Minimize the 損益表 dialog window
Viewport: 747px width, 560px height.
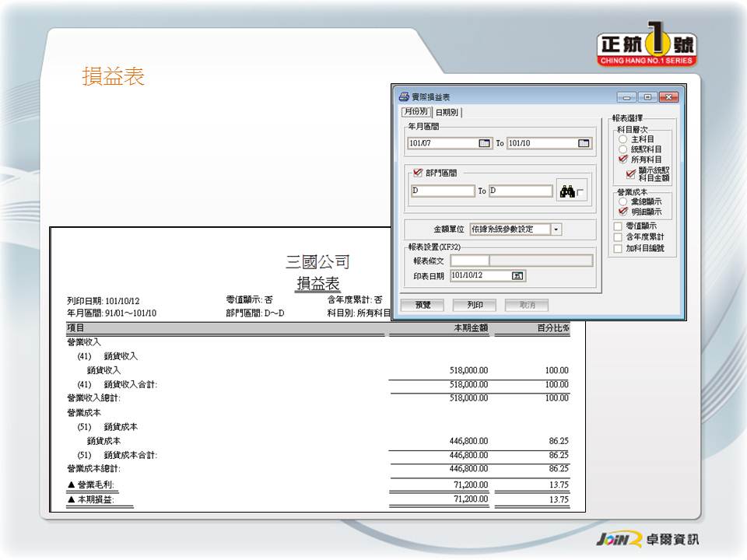coord(626,97)
